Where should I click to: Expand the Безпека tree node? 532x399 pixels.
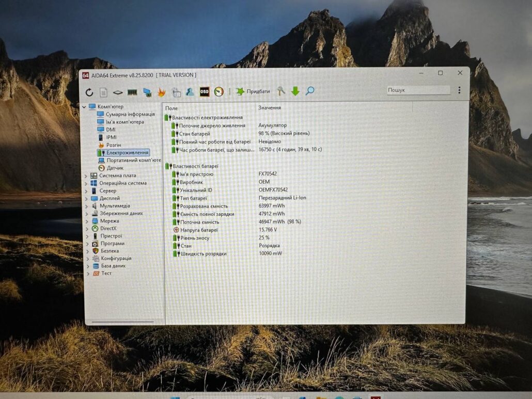[87, 251]
